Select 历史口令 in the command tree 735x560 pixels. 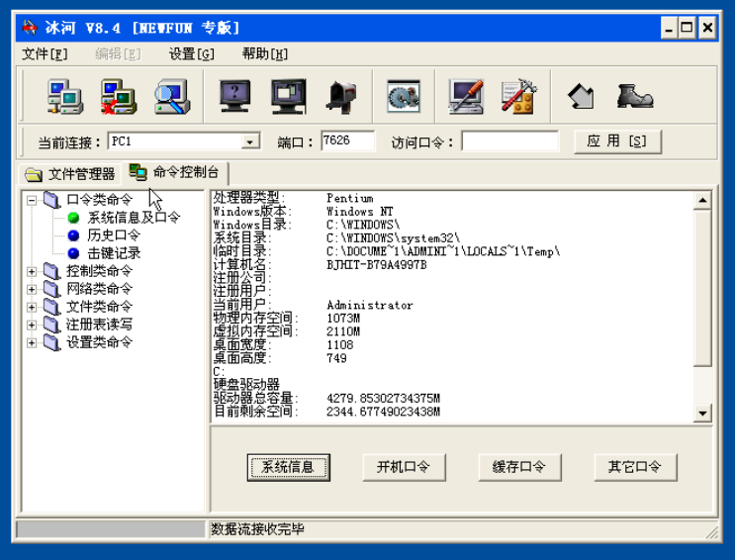coord(114,235)
